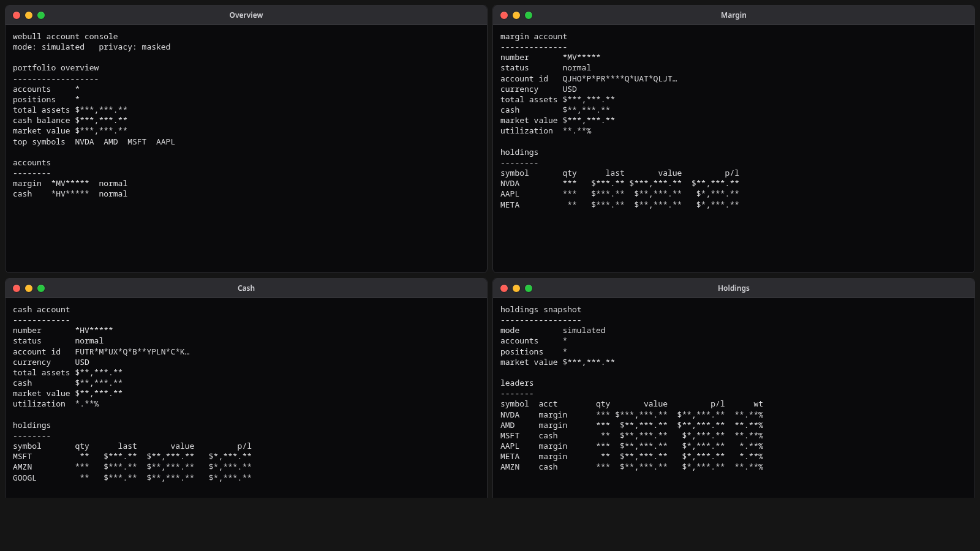
Task: Click AMZN row in Holdings leaders
Action: pos(631,467)
